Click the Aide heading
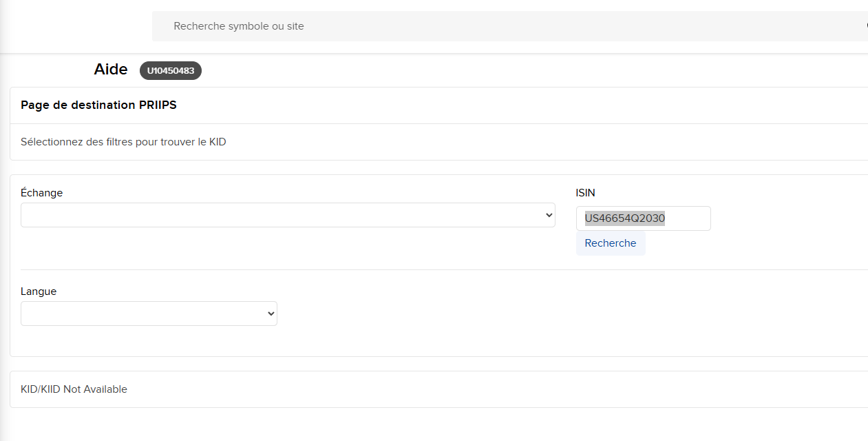Image resolution: width=868 pixels, height=441 pixels. (x=111, y=70)
